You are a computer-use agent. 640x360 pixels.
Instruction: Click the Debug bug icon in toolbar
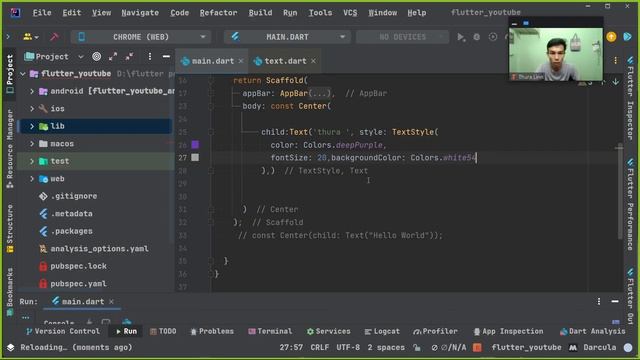(x=476, y=37)
